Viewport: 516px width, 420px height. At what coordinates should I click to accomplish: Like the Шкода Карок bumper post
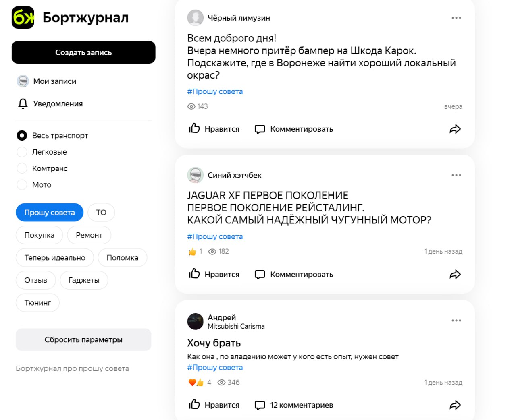214,129
